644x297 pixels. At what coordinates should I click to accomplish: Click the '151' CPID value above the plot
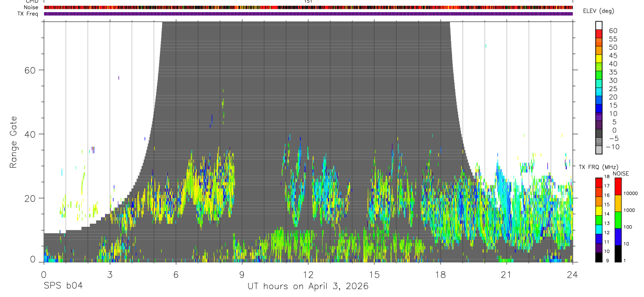coord(308,2)
